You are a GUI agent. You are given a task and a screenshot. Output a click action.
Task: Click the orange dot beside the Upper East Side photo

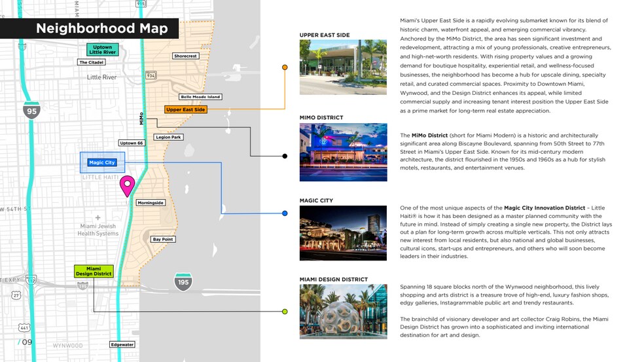point(285,67)
